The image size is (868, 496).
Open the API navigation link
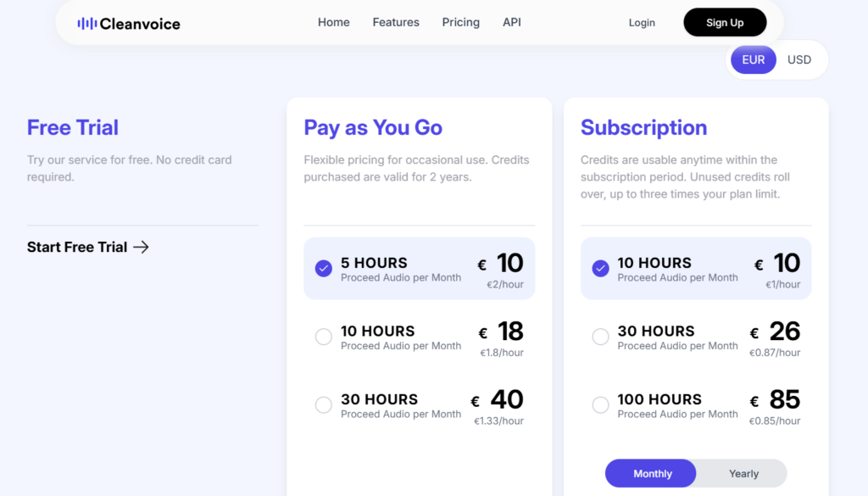511,22
